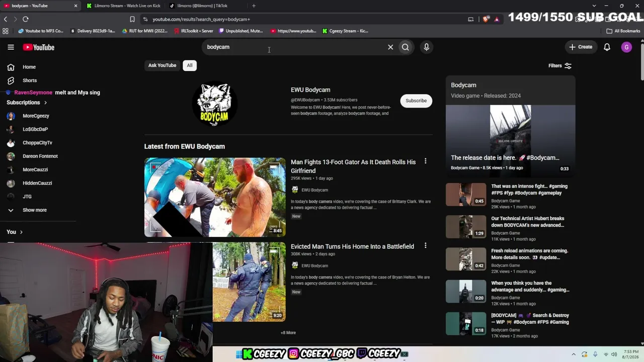Show more subscriptions in the sidebar
The height and width of the screenshot is (362, 644).
[x=34, y=210]
